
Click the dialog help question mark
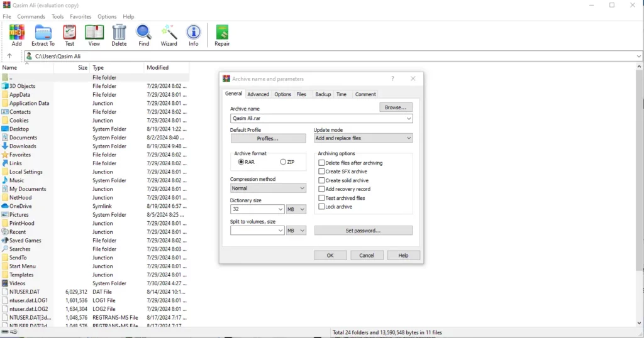pyautogui.click(x=392, y=79)
